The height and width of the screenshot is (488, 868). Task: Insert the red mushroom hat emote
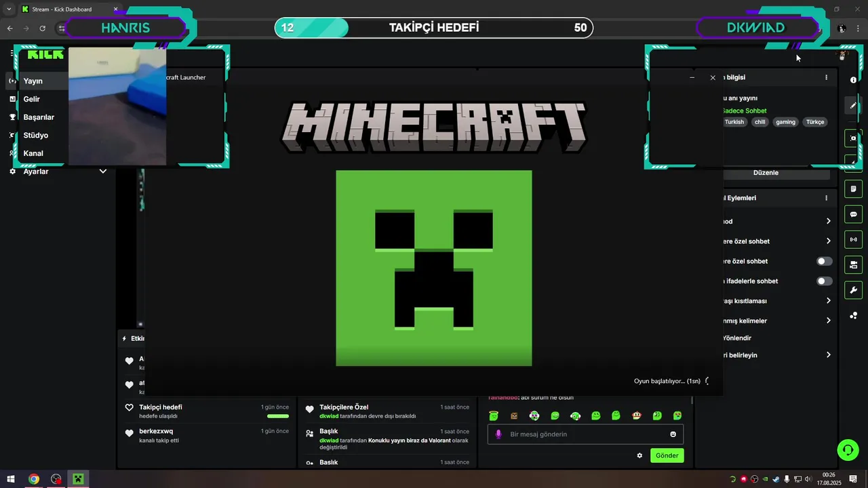[x=637, y=415]
